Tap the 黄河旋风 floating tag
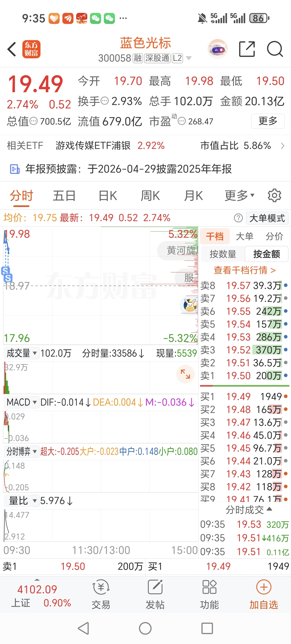This screenshot has height=644, width=291. point(178,250)
